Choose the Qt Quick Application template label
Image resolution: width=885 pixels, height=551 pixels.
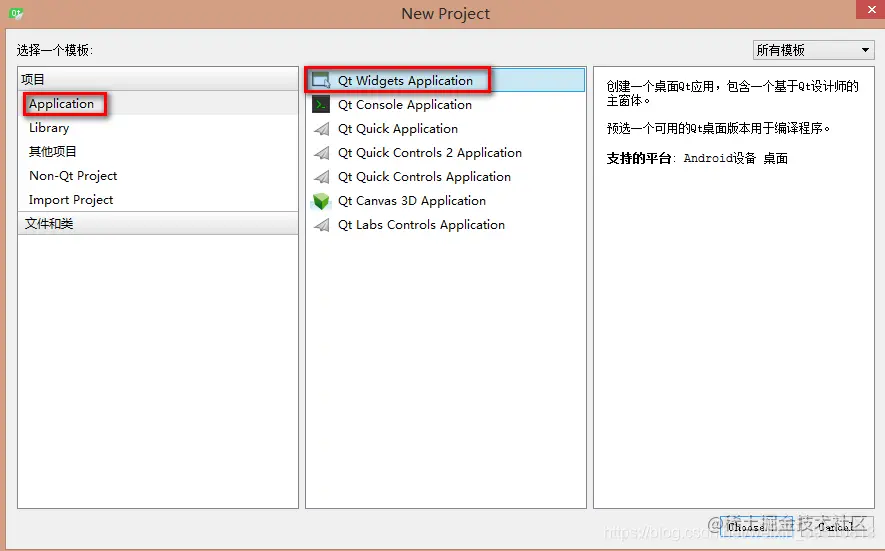point(397,129)
